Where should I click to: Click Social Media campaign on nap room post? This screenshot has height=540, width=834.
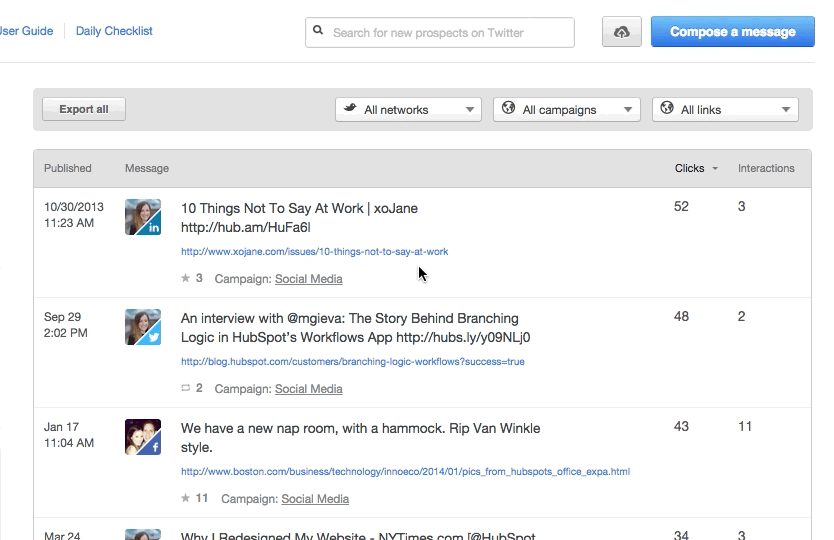pyautogui.click(x=315, y=499)
